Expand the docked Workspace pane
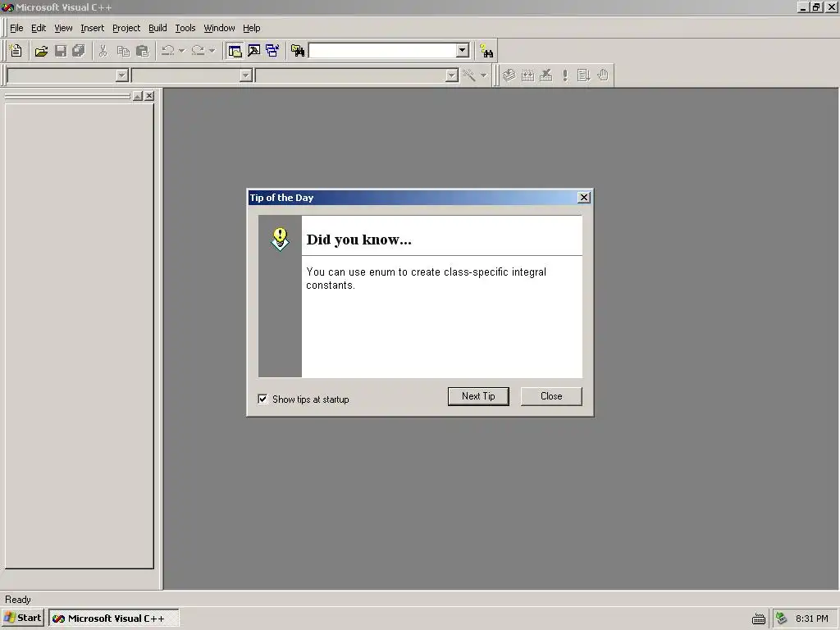 pos(138,96)
